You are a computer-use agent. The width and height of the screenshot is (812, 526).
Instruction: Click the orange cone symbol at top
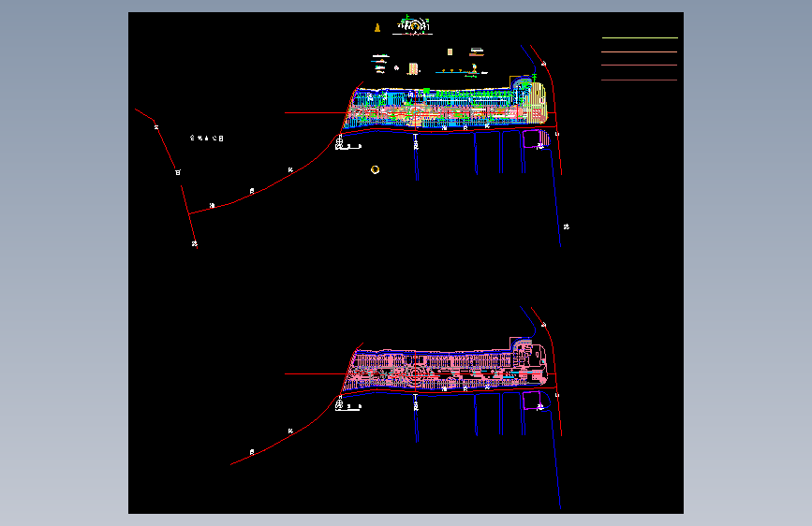[377, 27]
